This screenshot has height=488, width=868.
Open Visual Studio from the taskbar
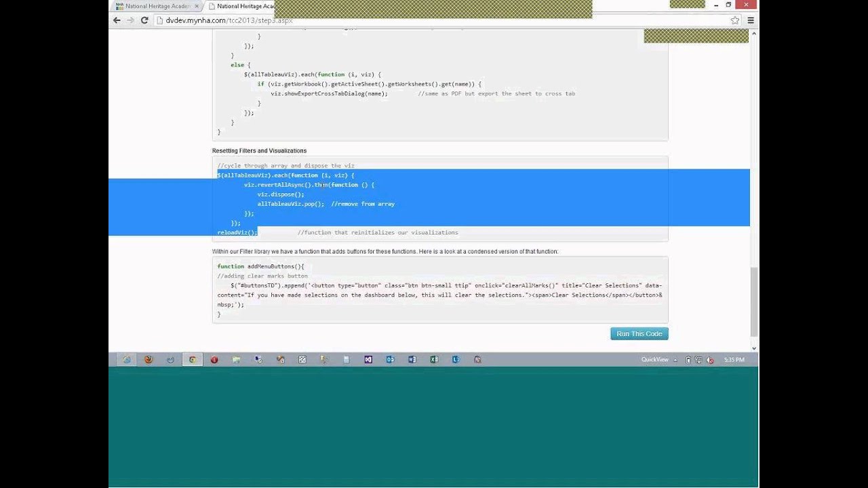[x=368, y=359]
